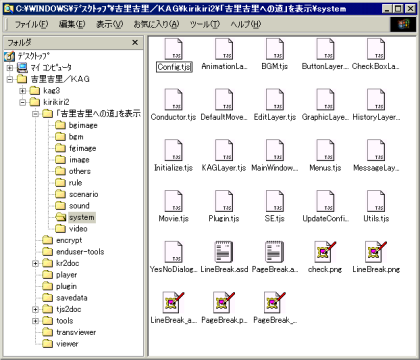Select the YesNoDialog... file icon
The height and width of the screenshot is (360, 420).
tap(174, 252)
